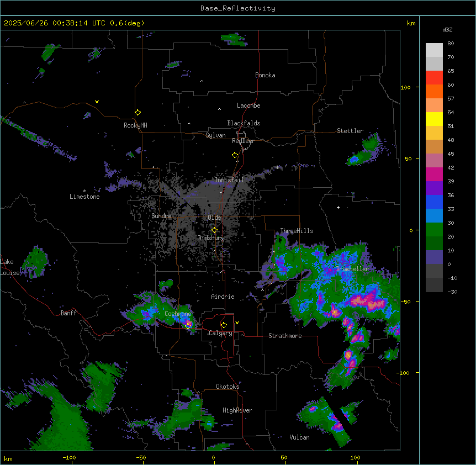Click the asterisk marker above Limestone label
476x465 pixels.
[84, 191]
